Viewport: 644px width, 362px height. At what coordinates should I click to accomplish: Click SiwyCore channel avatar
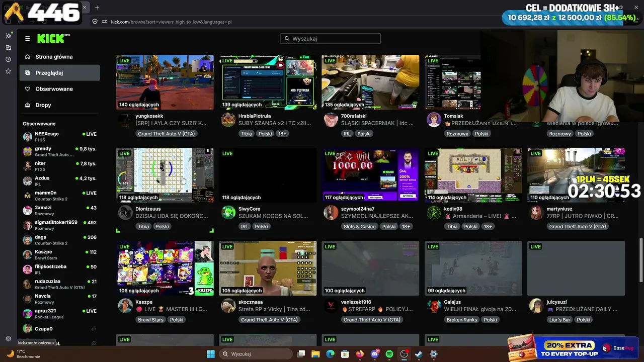point(228,213)
